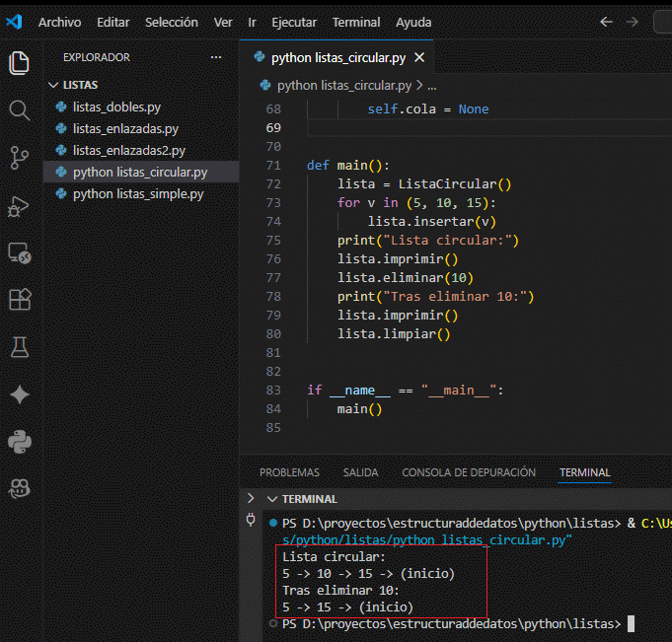This screenshot has height=642, width=672.
Task: Open the Ejecutar menu
Action: [295, 22]
